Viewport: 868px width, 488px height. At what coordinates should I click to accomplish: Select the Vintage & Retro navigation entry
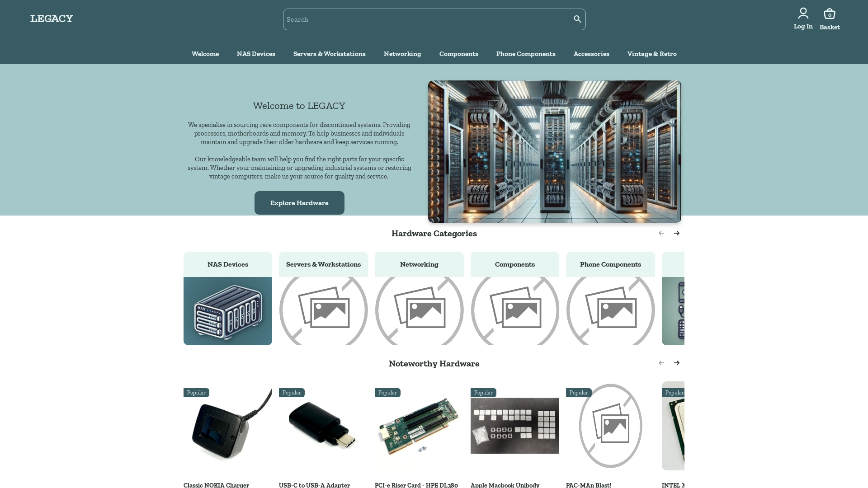pyautogui.click(x=652, y=54)
